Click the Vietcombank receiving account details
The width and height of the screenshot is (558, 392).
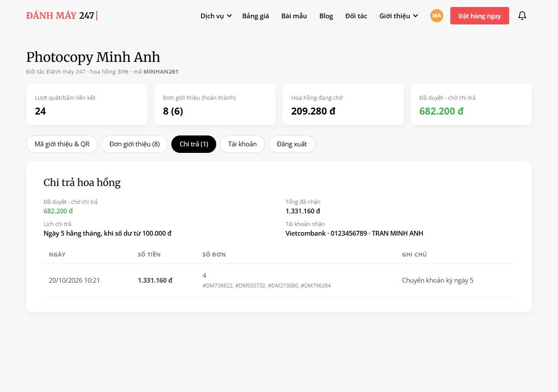[x=354, y=233]
